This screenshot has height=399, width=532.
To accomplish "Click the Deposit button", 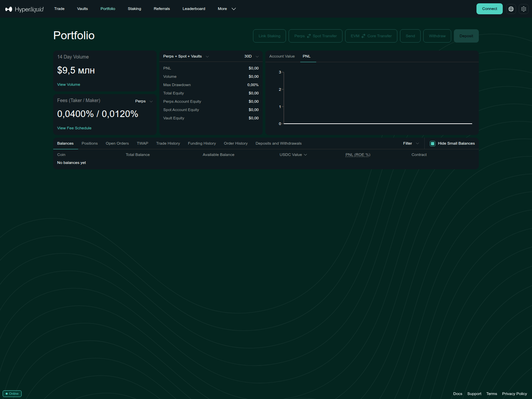I will pos(466,36).
